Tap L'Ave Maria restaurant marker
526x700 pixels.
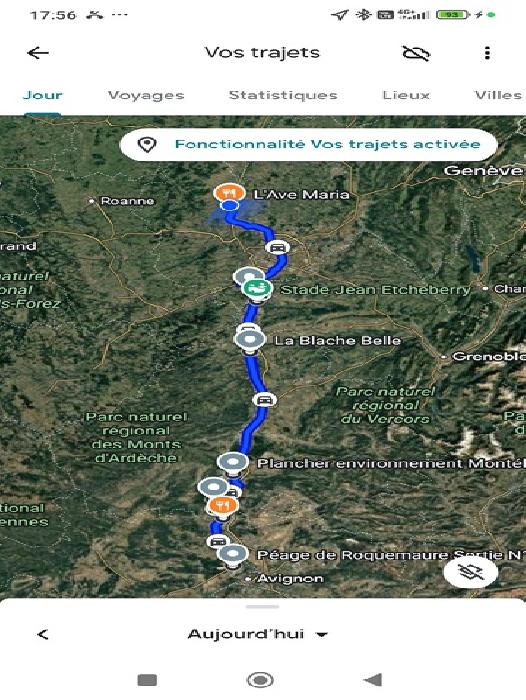(x=229, y=193)
